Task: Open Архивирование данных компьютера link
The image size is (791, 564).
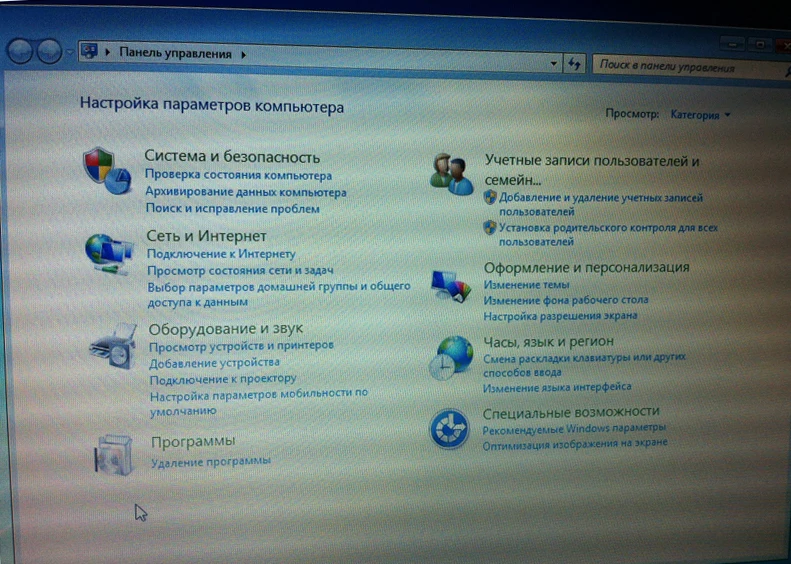Action: click(246, 192)
